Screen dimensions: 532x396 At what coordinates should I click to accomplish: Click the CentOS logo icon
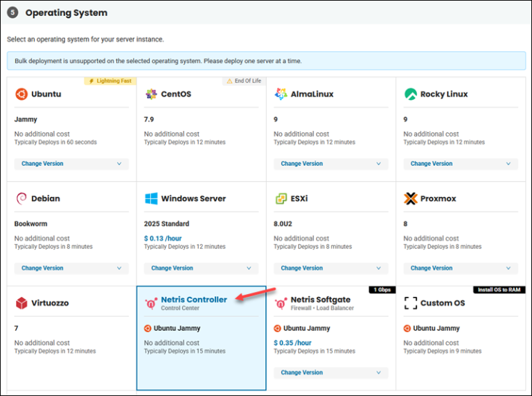pyautogui.click(x=151, y=94)
